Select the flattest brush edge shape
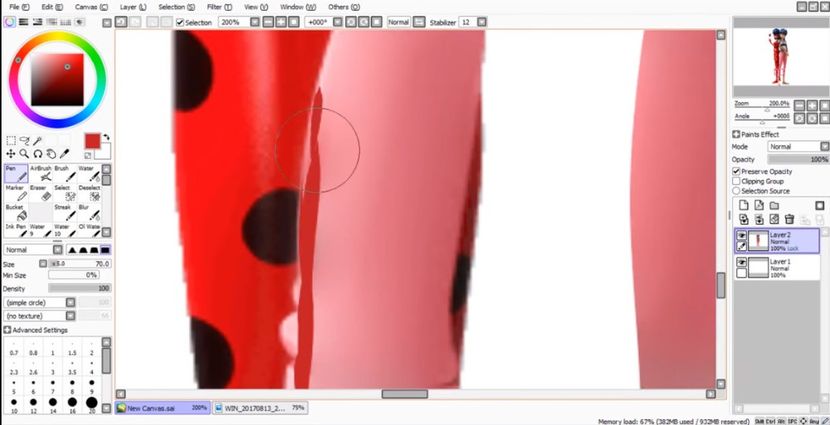Screen dimensions: 830x425 click(105, 250)
